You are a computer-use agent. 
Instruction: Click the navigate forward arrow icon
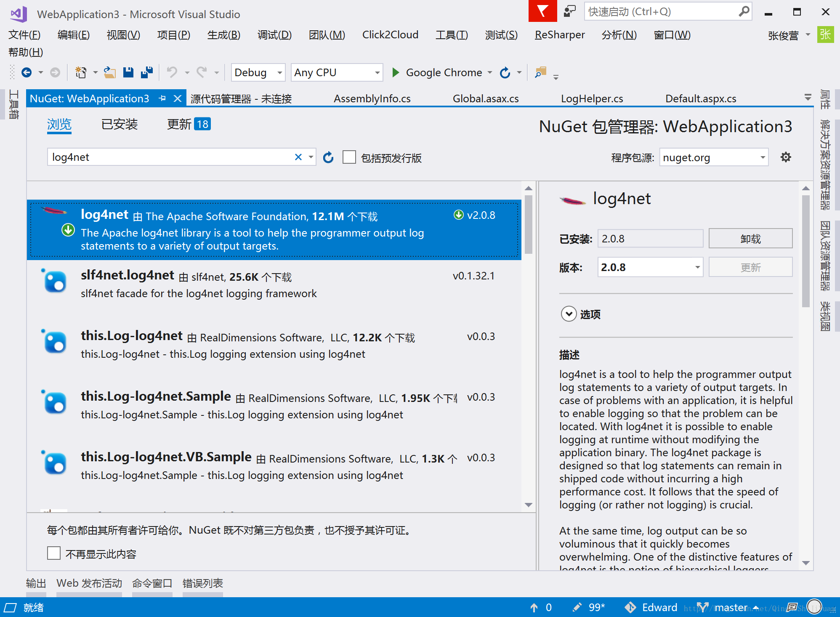click(x=55, y=72)
